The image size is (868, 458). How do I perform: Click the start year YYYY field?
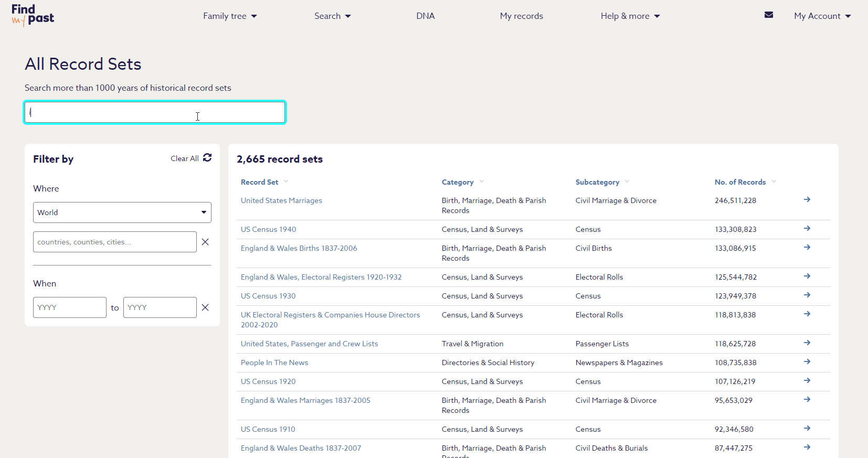tap(70, 307)
